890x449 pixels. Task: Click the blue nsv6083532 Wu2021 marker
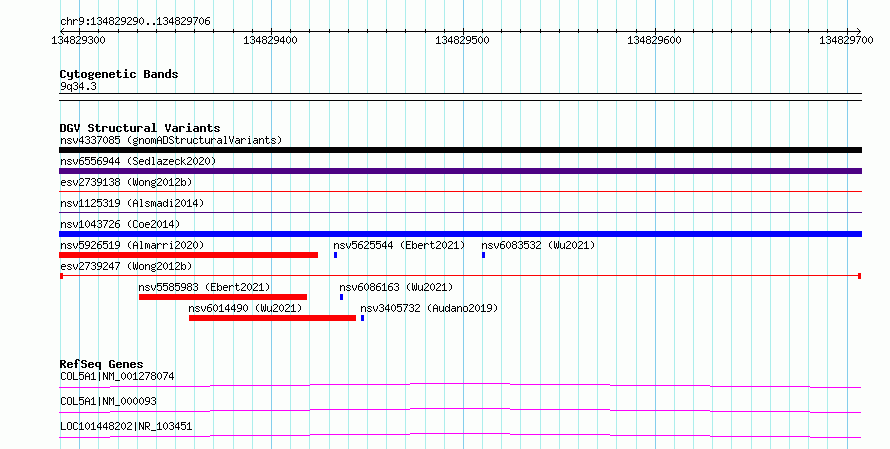tap(484, 255)
